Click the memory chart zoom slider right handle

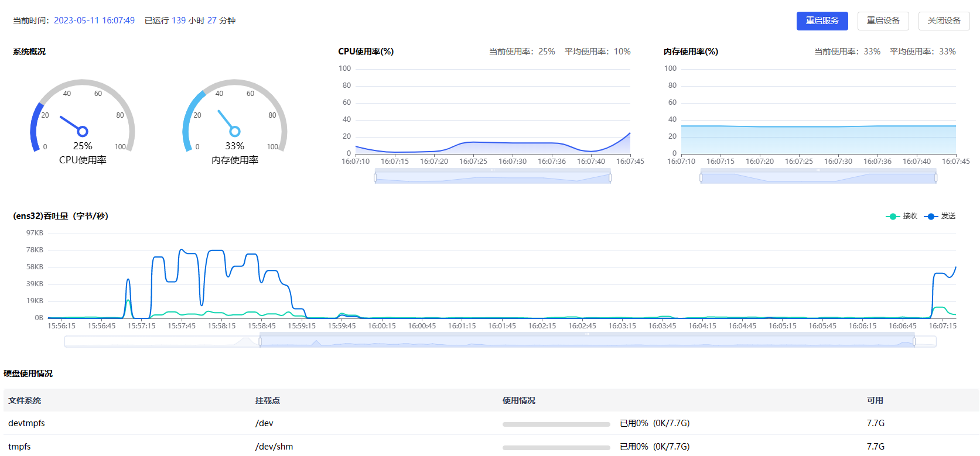[x=935, y=177]
